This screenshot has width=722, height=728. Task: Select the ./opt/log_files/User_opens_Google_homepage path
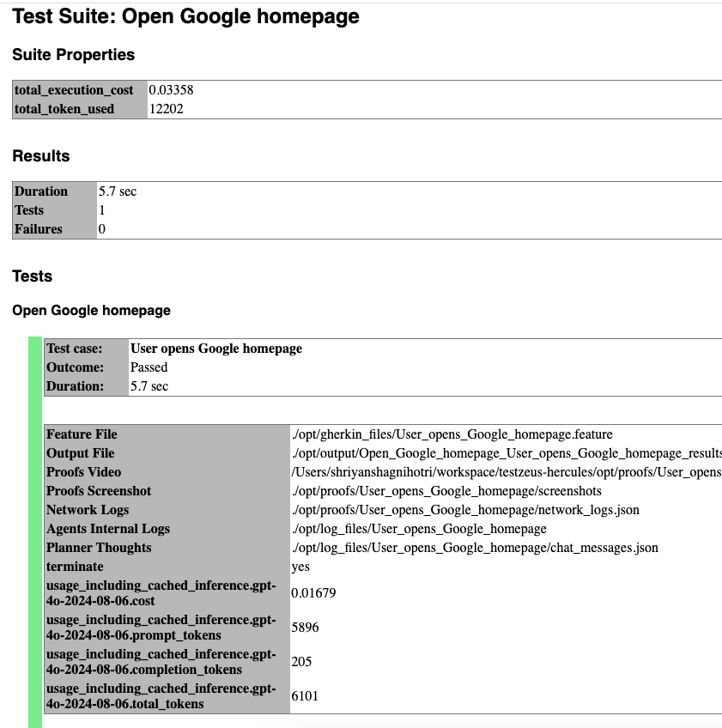pos(419,530)
